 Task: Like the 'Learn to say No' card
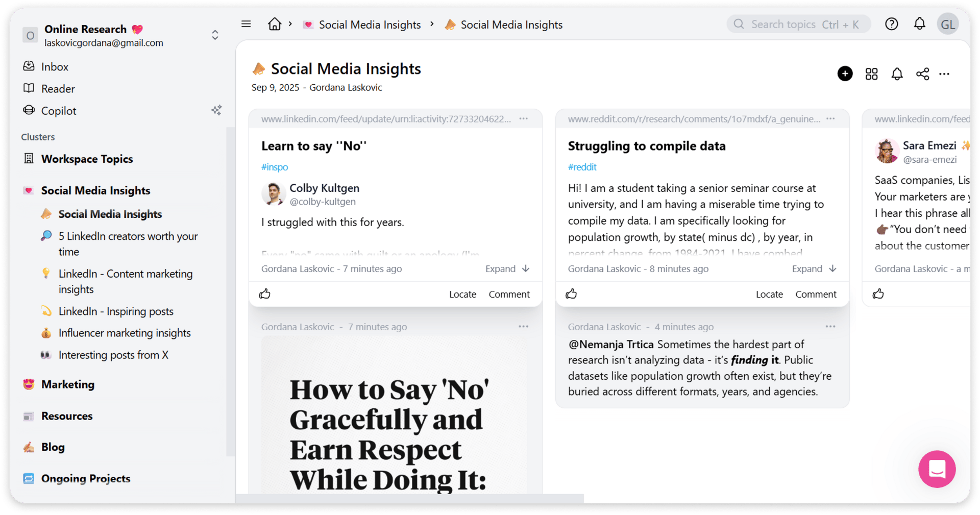264,293
